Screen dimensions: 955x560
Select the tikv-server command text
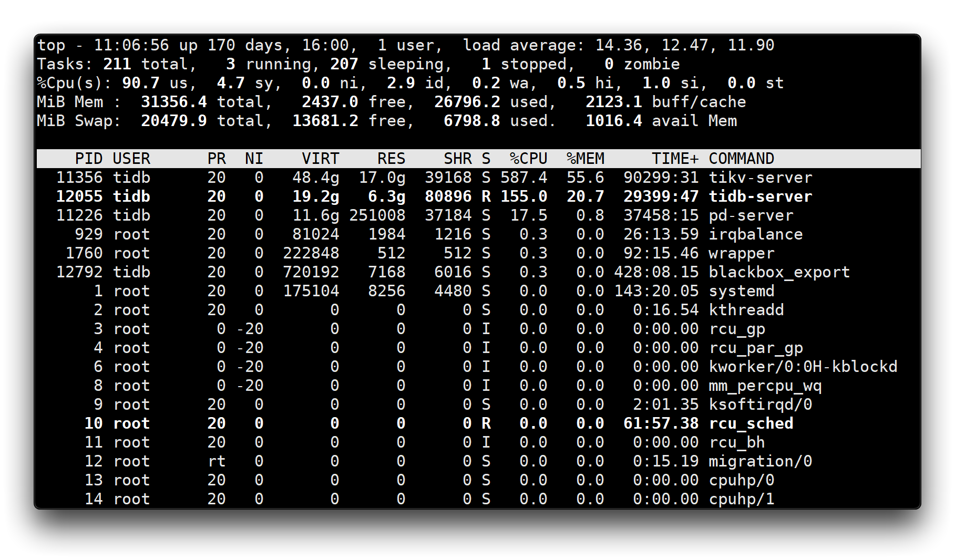760,178
